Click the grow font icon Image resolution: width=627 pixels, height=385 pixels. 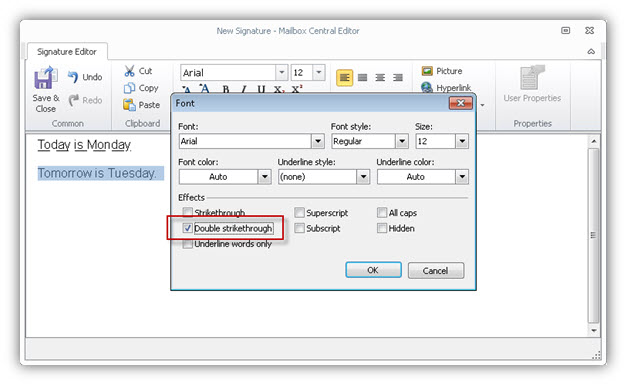coord(204,88)
